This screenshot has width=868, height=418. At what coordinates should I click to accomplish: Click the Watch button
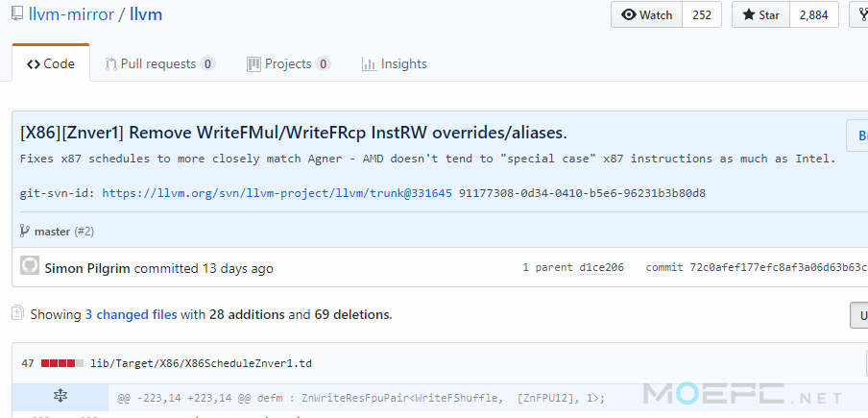pyautogui.click(x=646, y=15)
